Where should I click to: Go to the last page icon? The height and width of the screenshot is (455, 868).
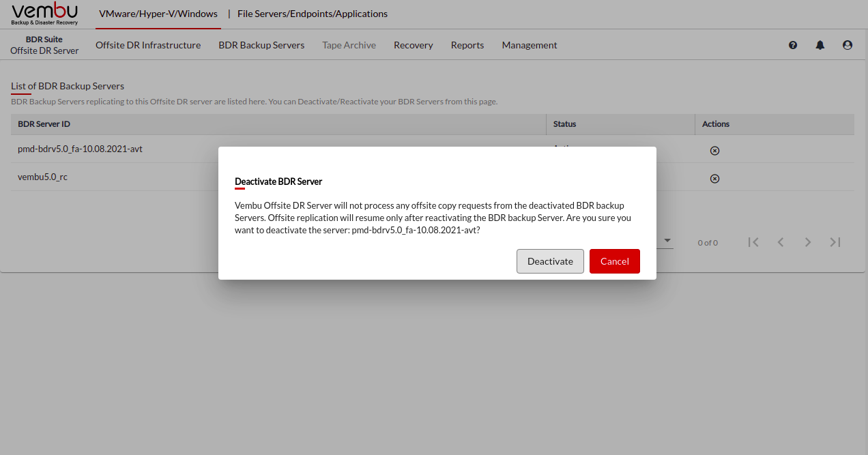pos(835,242)
